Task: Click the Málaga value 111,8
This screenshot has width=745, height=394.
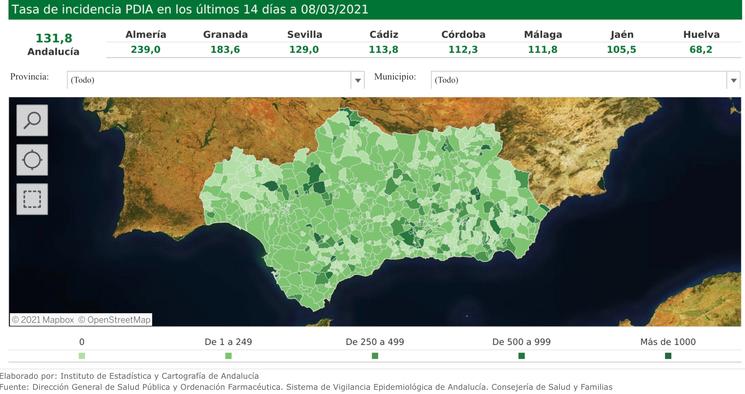Action: [x=543, y=50]
